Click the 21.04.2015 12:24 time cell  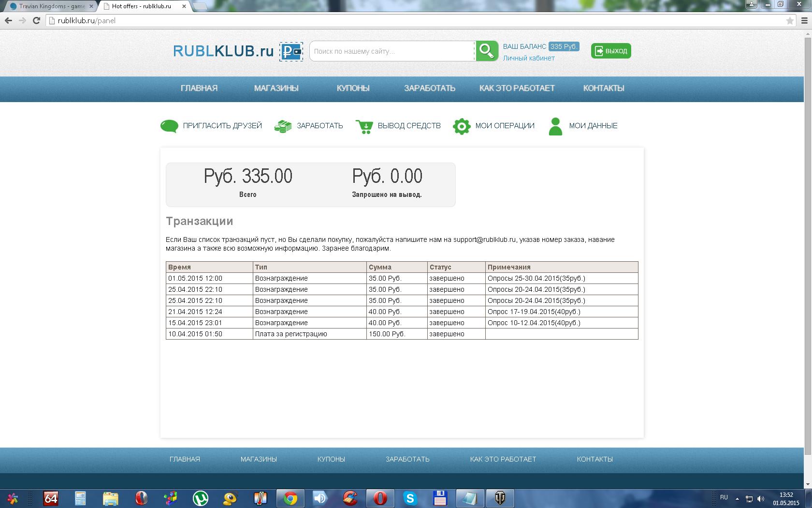pyautogui.click(x=209, y=312)
